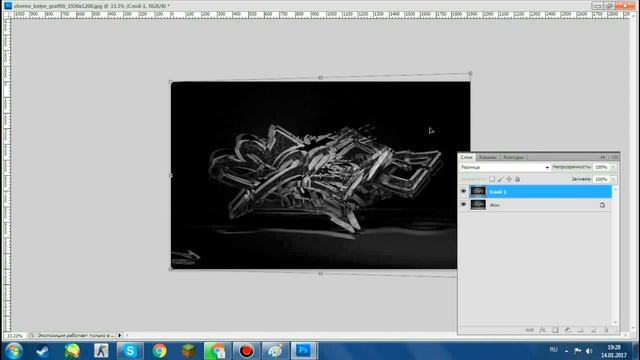Screen dimensions: 640x360
Task: Click the Фон layer thumbnail
Action: tap(478, 204)
